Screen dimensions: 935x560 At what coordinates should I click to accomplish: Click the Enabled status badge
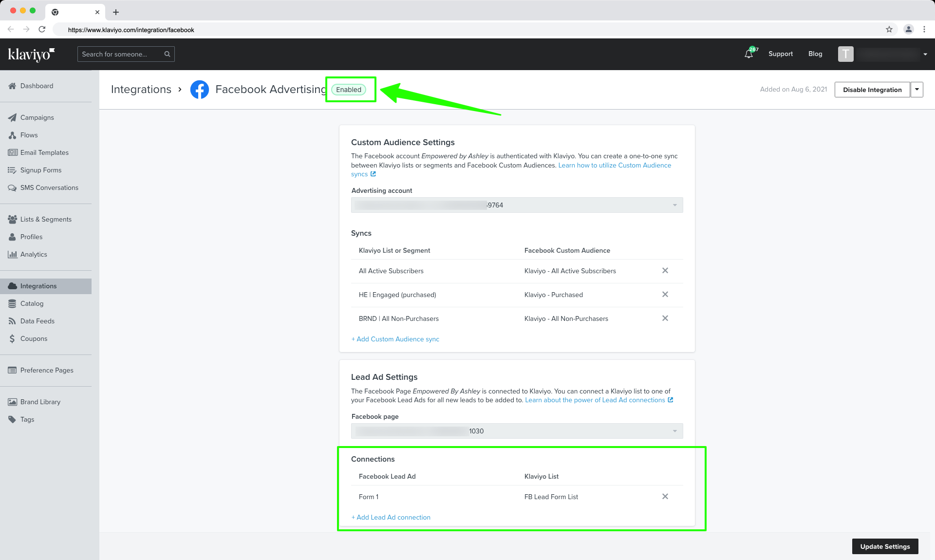click(349, 90)
